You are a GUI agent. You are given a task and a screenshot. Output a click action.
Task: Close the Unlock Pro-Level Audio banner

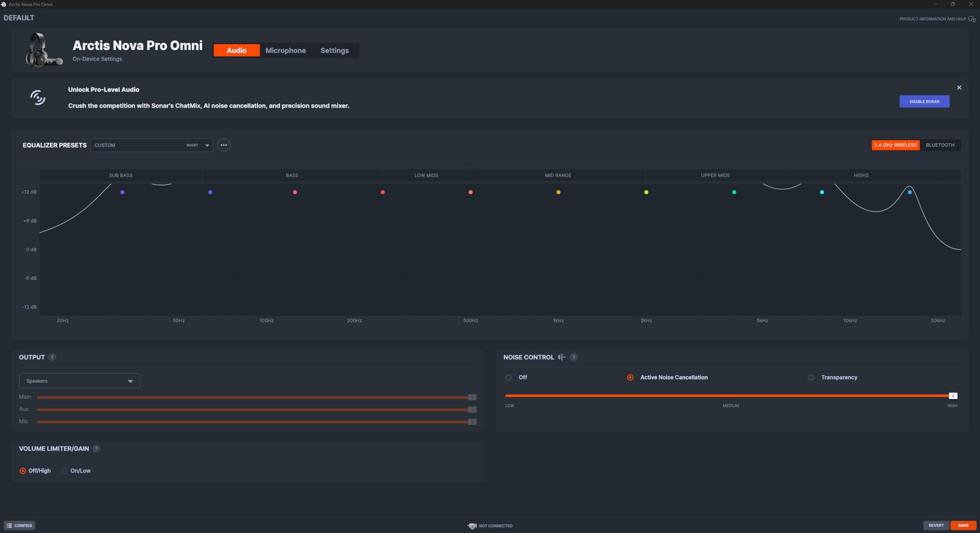coord(959,88)
